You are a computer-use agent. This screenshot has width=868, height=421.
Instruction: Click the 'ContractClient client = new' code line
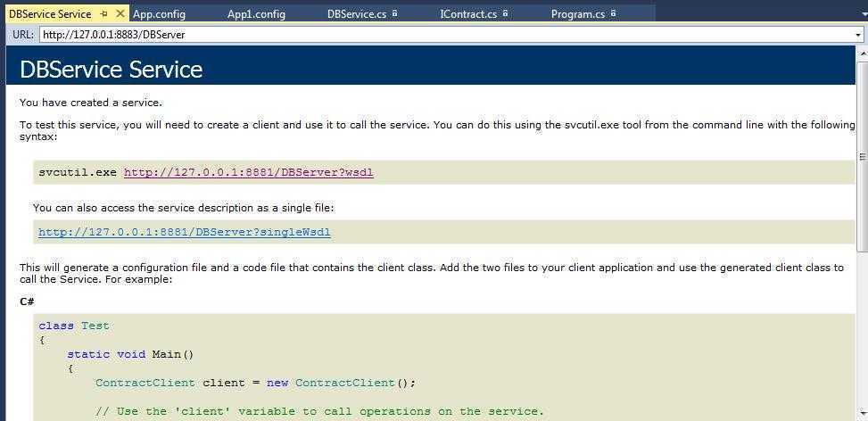tap(255, 383)
